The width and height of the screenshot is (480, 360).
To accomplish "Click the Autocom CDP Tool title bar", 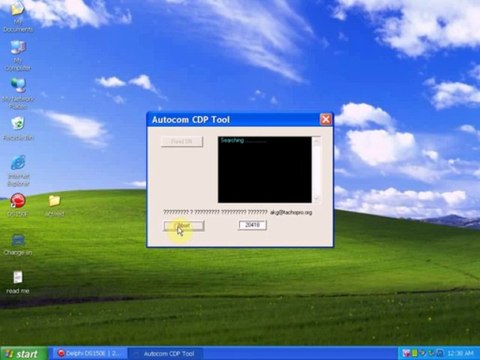I will [x=233, y=119].
